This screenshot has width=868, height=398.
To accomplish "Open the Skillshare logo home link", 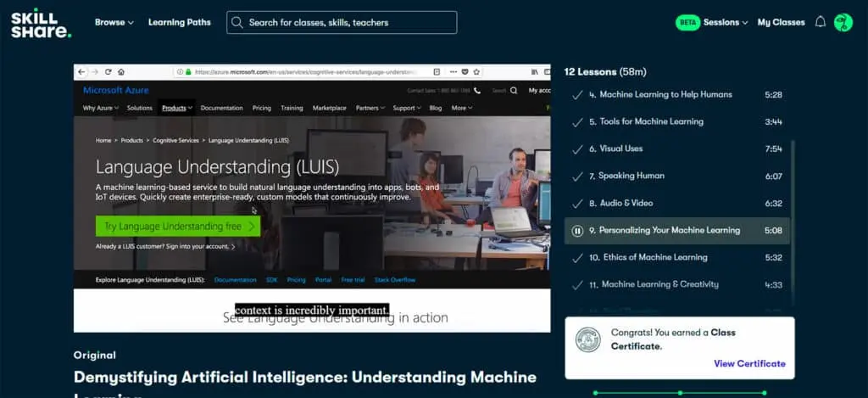I will pyautogui.click(x=41, y=23).
